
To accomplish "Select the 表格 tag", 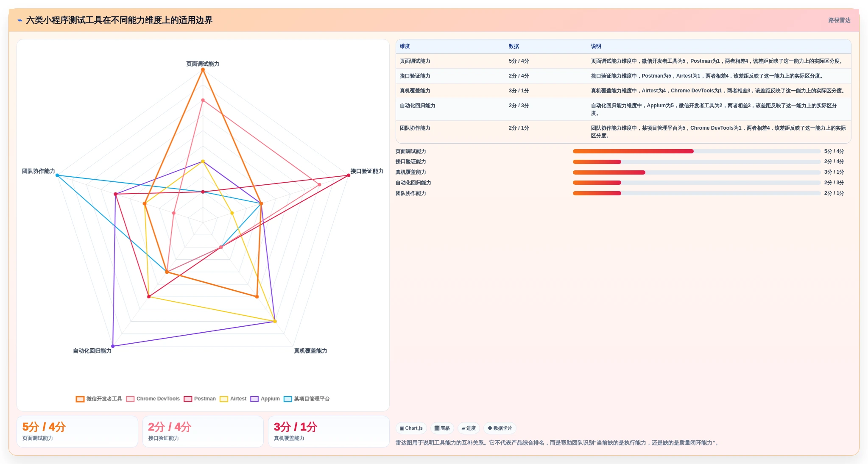I will [x=442, y=428].
